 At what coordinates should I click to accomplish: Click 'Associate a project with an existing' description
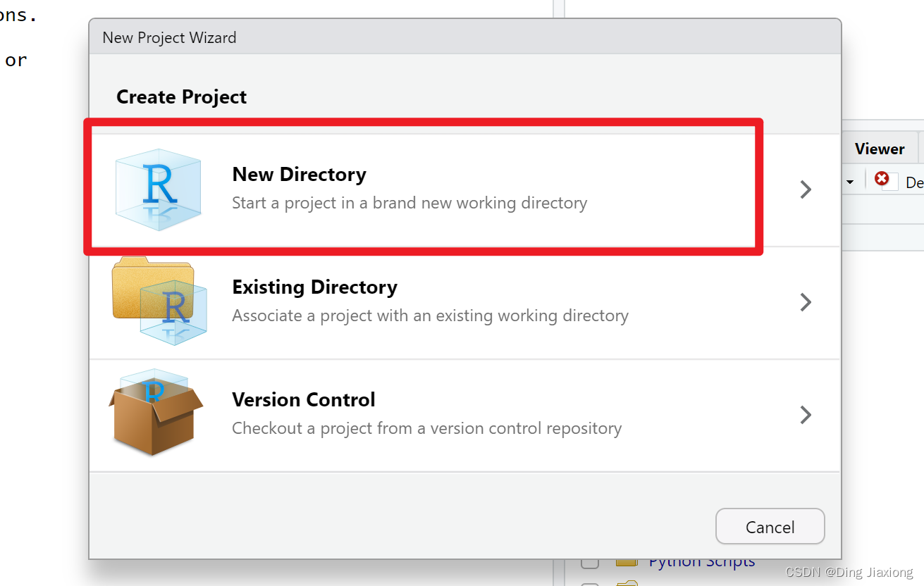(x=430, y=316)
